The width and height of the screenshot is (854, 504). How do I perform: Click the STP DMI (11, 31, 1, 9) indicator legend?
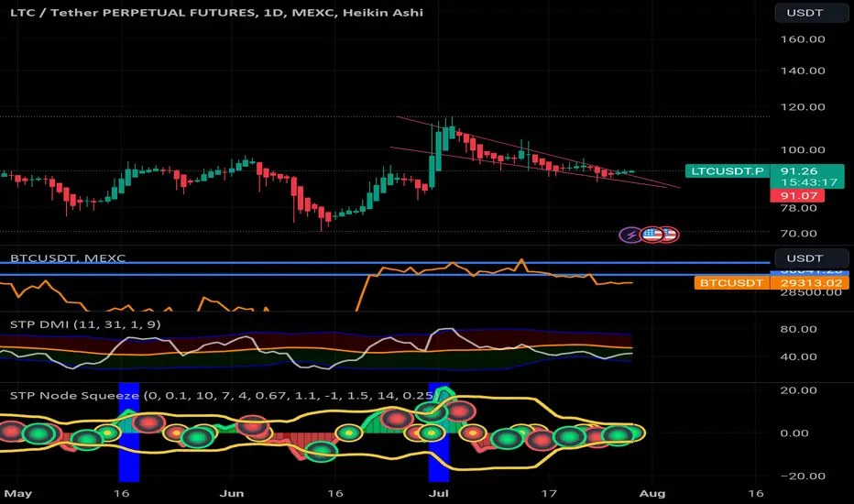85,324
